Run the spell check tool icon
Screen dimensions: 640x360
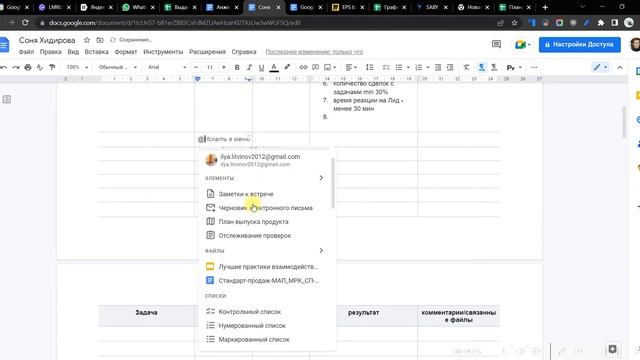(40, 67)
